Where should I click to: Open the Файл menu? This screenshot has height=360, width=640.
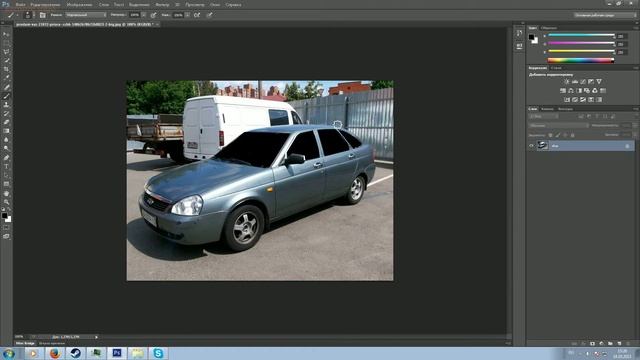coord(20,4)
